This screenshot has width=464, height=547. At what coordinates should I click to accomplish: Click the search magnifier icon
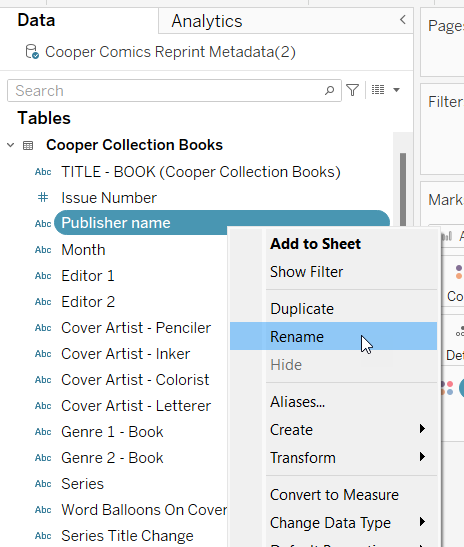coord(329,90)
